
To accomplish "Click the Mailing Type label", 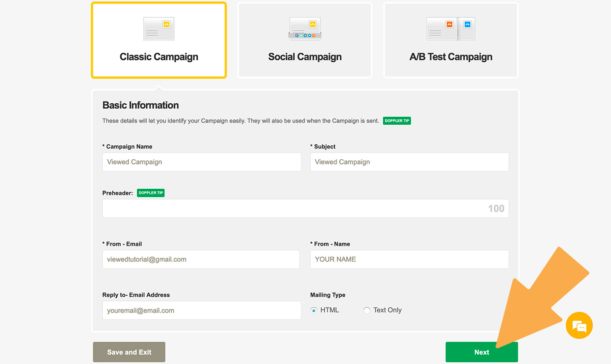I will tap(328, 295).
